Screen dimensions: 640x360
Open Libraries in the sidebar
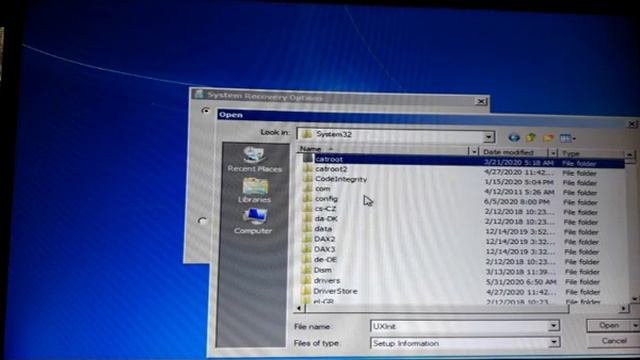point(255,190)
